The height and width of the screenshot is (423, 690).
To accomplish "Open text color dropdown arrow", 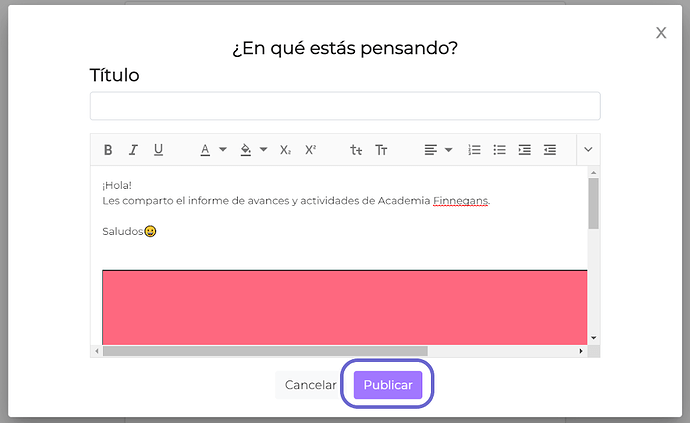I will [223, 150].
